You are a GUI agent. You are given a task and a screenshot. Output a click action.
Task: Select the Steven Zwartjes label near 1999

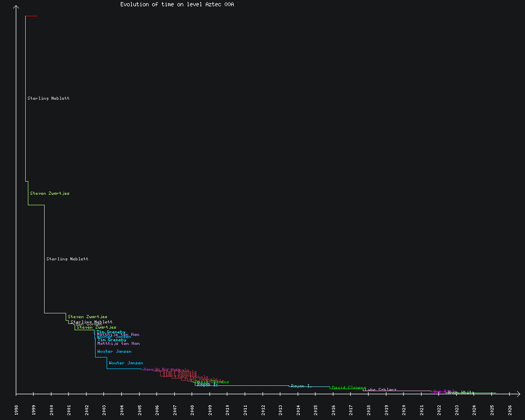[x=49, y=193]
